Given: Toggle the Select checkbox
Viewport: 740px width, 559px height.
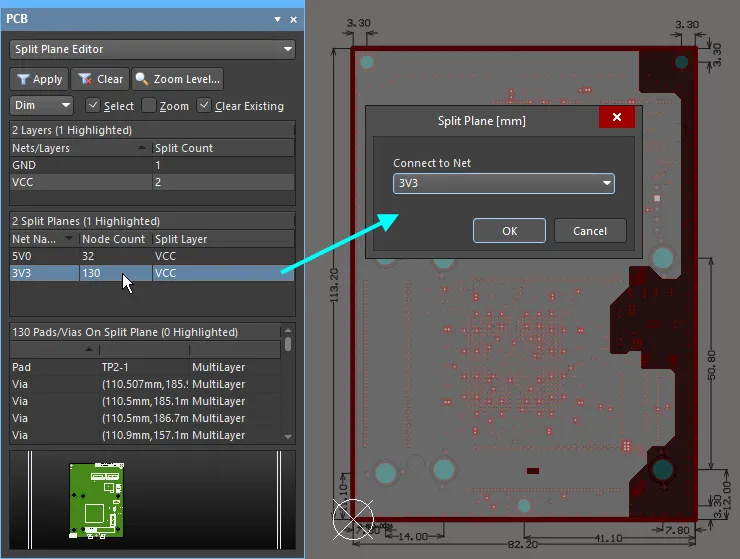Looking at the screenshot, I should tap(93, 105).
